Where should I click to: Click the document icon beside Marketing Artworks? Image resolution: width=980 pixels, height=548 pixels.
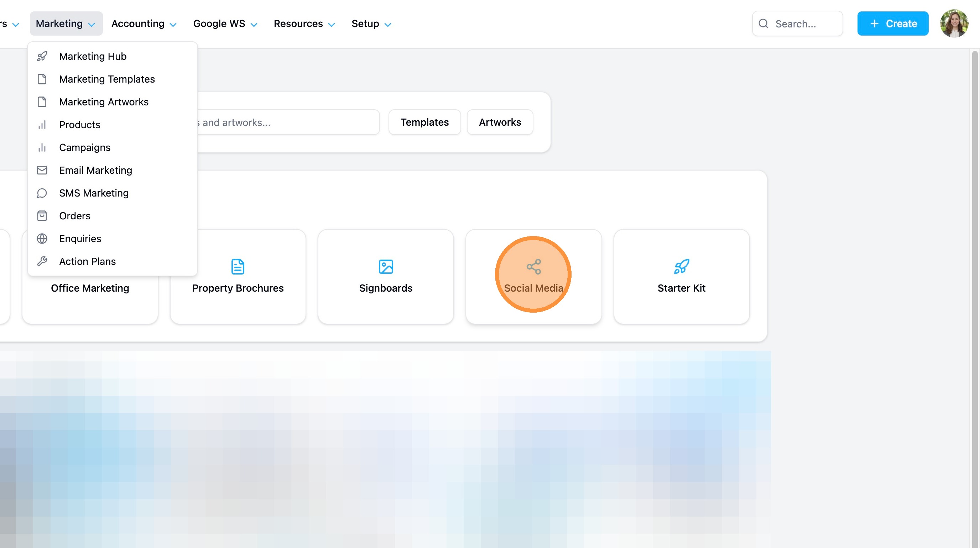[x=42, y=102]
